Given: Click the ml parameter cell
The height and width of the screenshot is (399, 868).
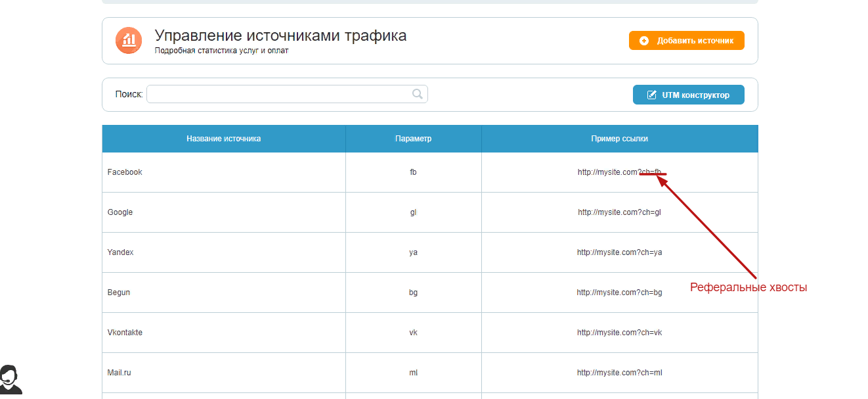Looking at the screenshot, I should point(414,373).
